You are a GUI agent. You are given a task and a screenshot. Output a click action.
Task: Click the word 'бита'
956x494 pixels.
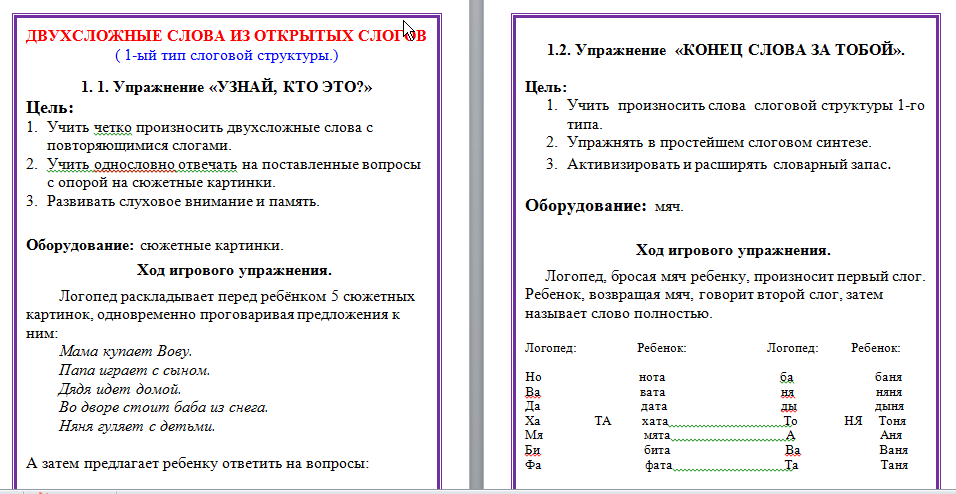657,450
